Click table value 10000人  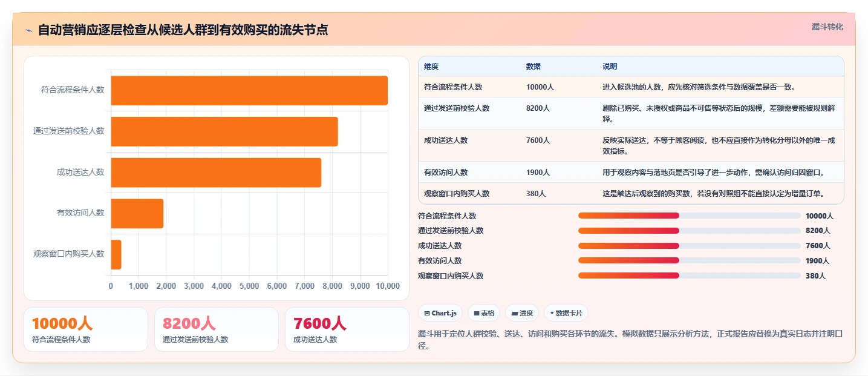coord(540,87)
